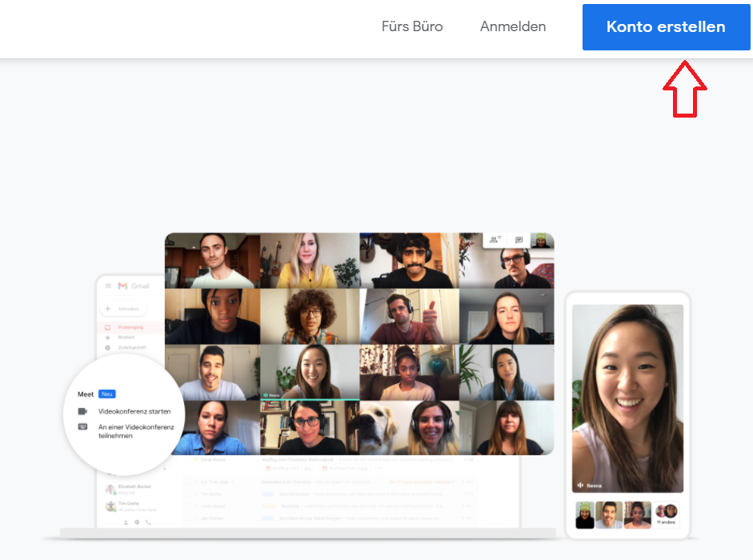Click the green-hat participant thumbnail on the phone
This screenshot has width=753, height=560.
585,515
